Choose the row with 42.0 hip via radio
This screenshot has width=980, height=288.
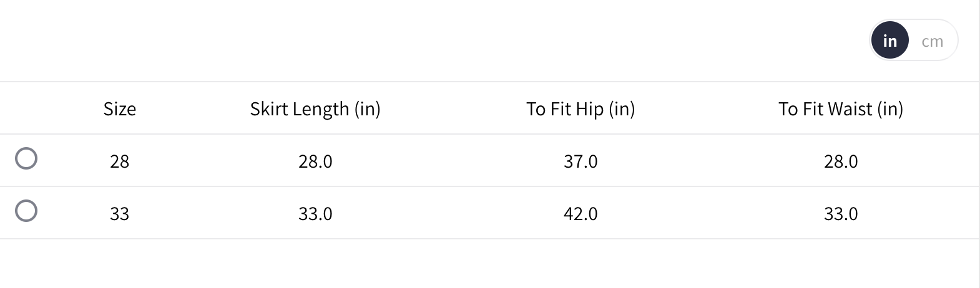pos(26,211)
